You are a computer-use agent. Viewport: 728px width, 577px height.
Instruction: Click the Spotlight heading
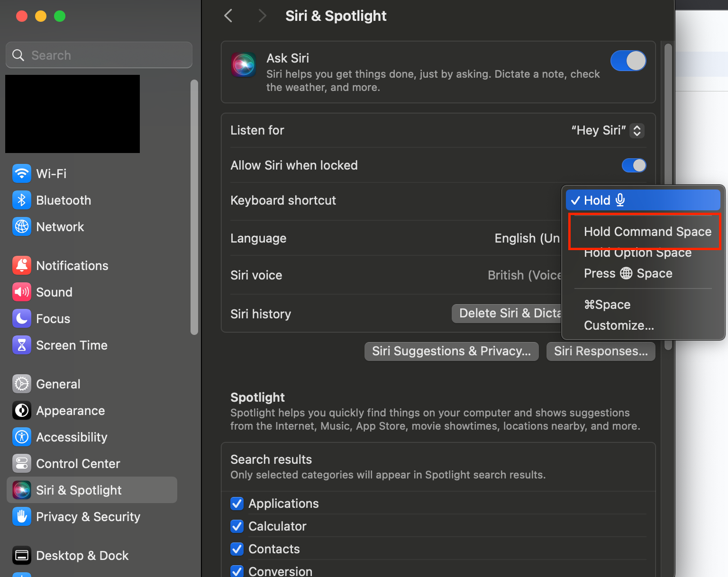[x=257, y=397]
